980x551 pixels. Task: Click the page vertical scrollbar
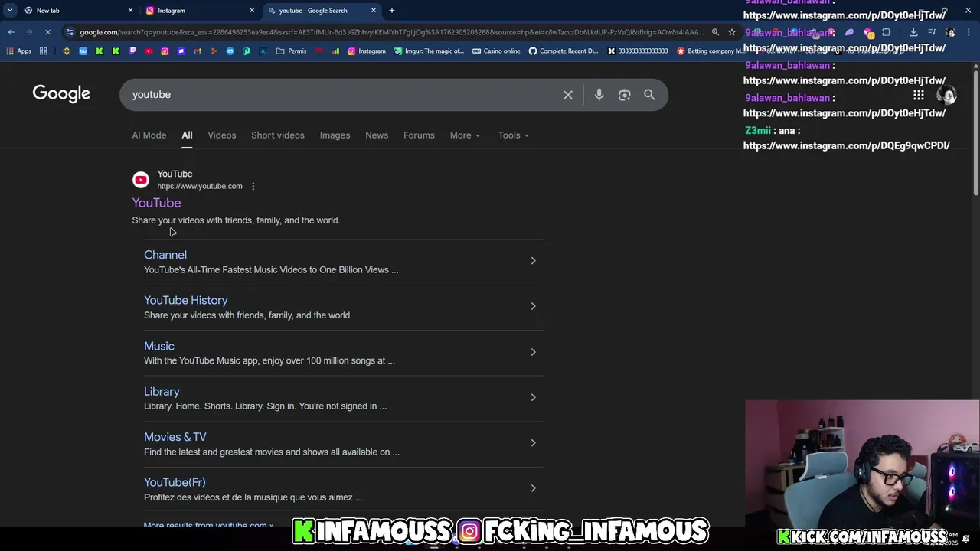click(975, 134)
